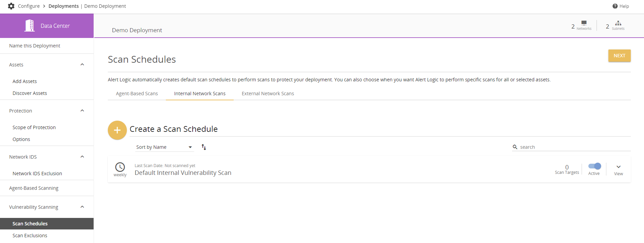Image resolution: width=644 pixels, height=243 pixels.
Task: Click the Data Center header label
Action: coord(55,26)
